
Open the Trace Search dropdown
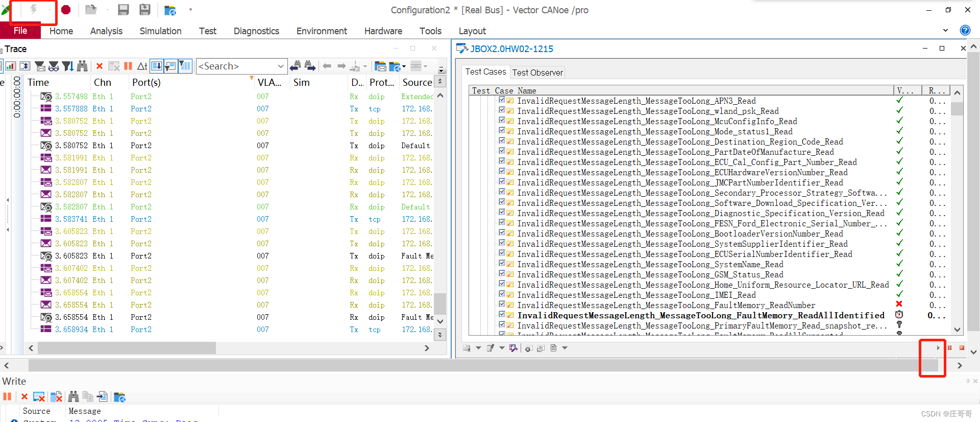pos(280,66)
